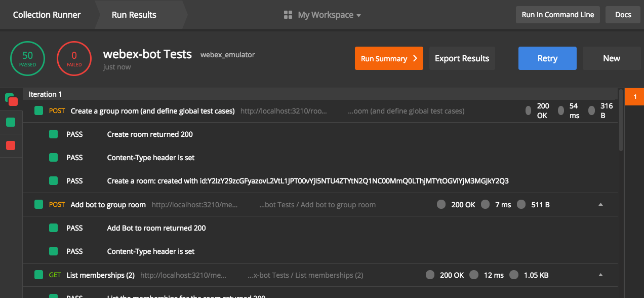Click the created room id text
Screen dimensions: 644x298
pos(308,181)
